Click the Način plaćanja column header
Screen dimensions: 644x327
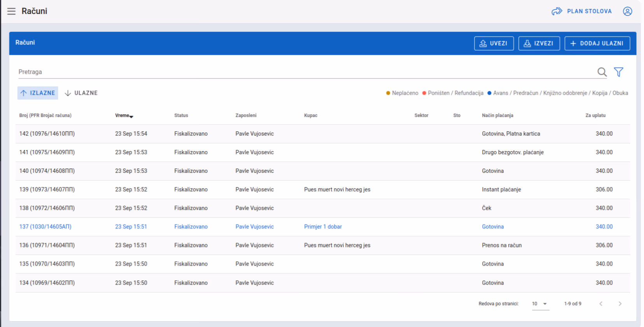pos(497,116)
